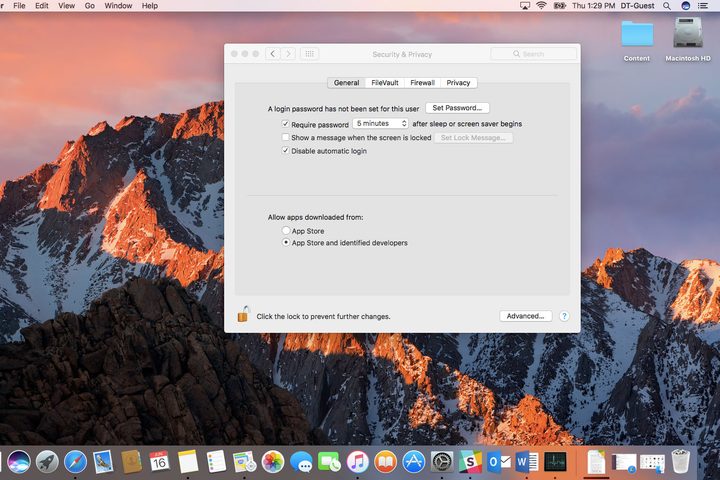720x480 pixels.
Task: Open the Window menu
Action: coord(118,6)
